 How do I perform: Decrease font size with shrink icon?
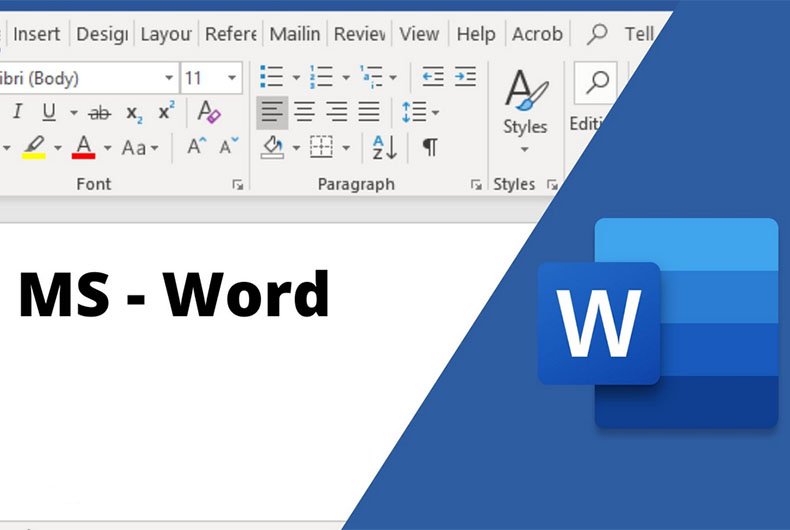229,147
